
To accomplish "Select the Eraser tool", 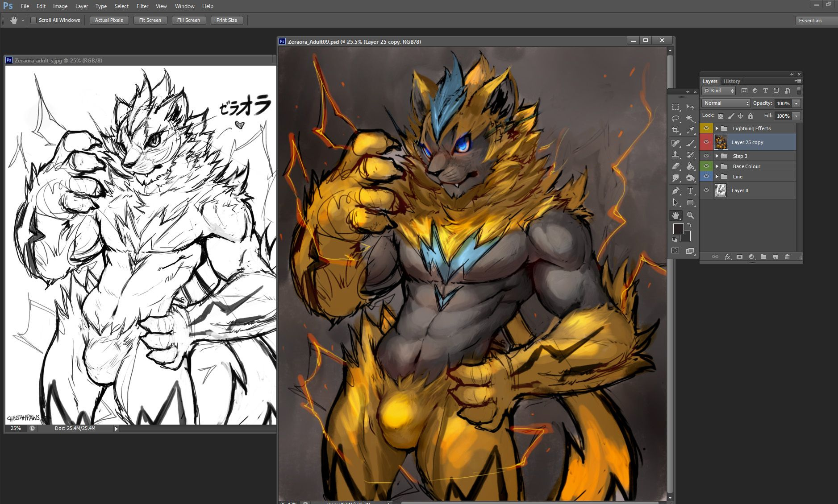I will click(x=675, y=166).
